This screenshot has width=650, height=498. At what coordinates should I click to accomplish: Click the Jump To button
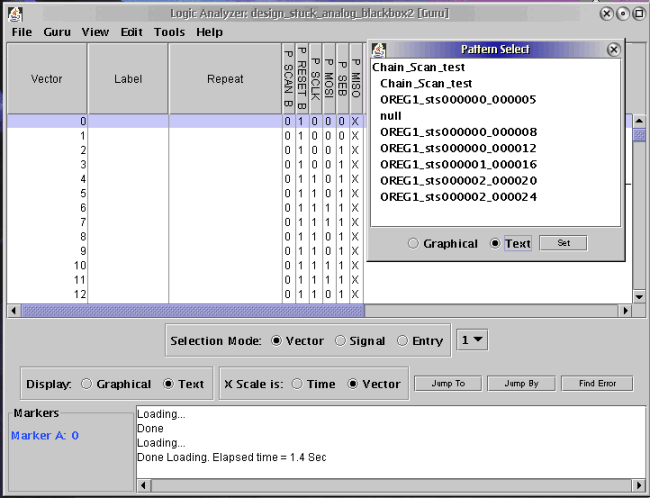coord(448,384)
